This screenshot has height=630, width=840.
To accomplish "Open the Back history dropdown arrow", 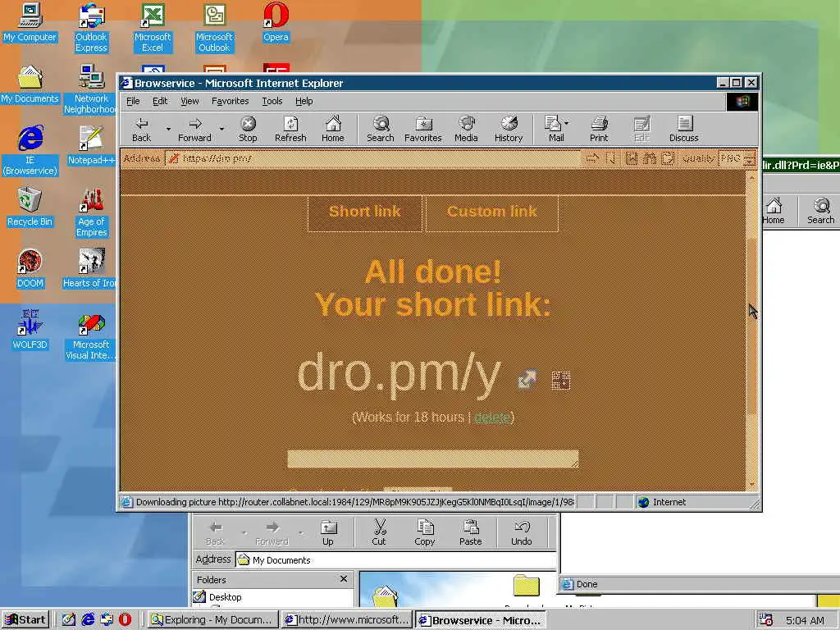I will [168, 129].
